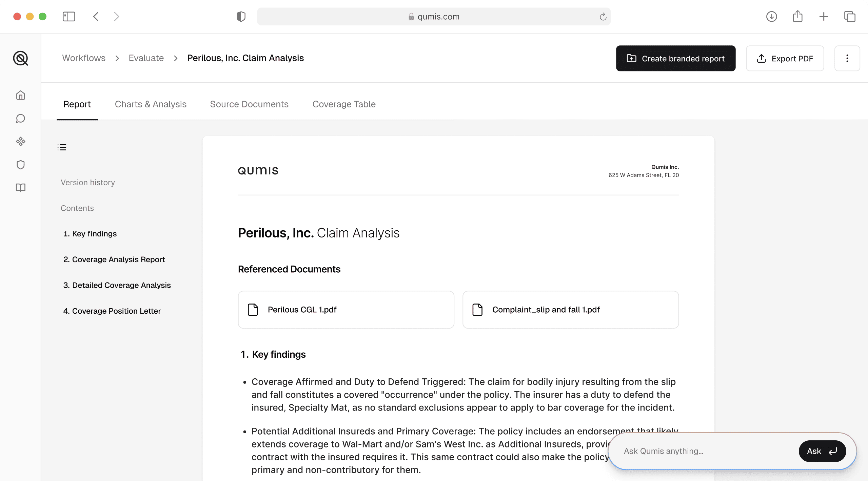Screen dimensions: 868x481
Task: Open the shield icon in the sidebar
Action: [x=21, y=165]
